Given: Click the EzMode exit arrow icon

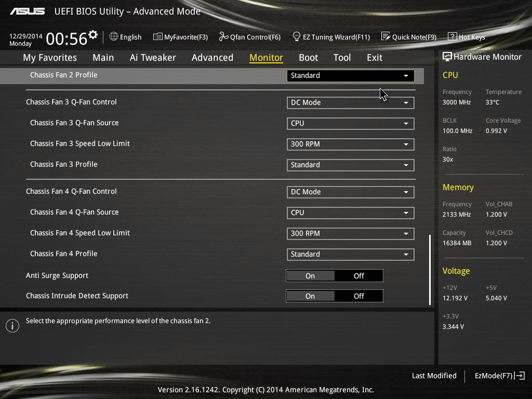Looking at the screenshot, I should click(520, 376).
